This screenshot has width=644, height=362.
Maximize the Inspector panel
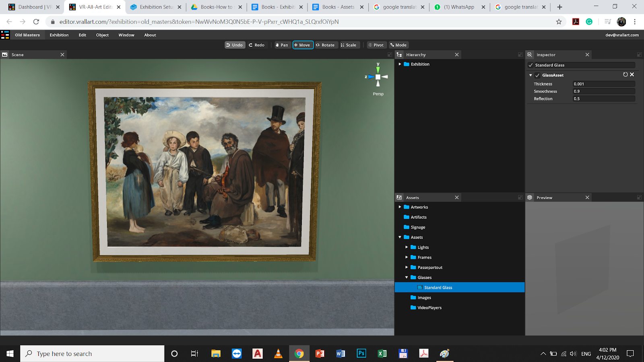point(639,55)
